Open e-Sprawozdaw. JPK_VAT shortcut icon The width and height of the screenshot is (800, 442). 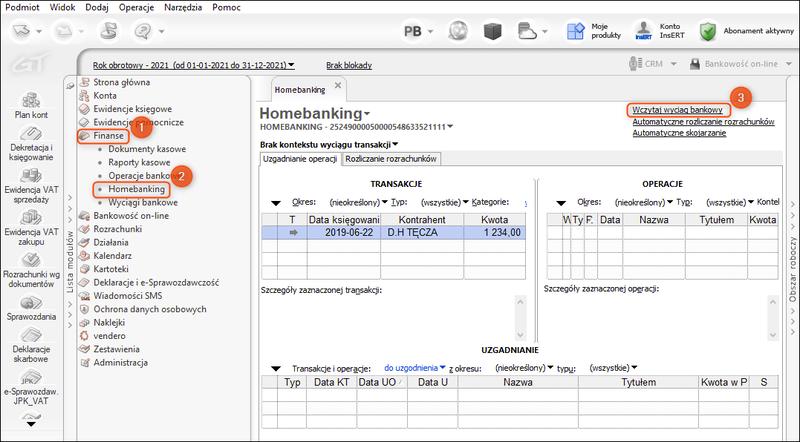[x=31, y=378]
